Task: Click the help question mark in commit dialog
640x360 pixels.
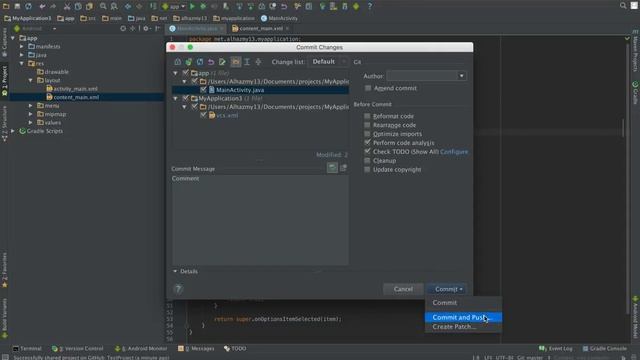Action: click(178, 289)
